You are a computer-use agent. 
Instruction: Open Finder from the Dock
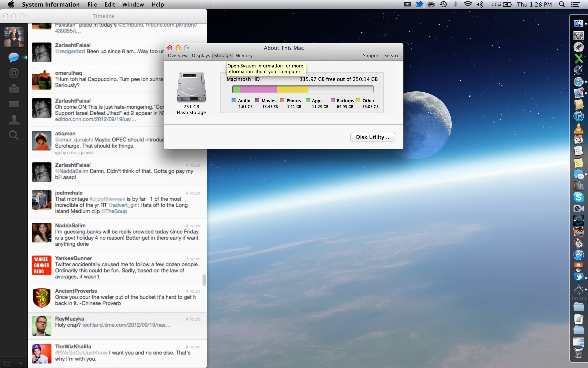click(578, 24)
